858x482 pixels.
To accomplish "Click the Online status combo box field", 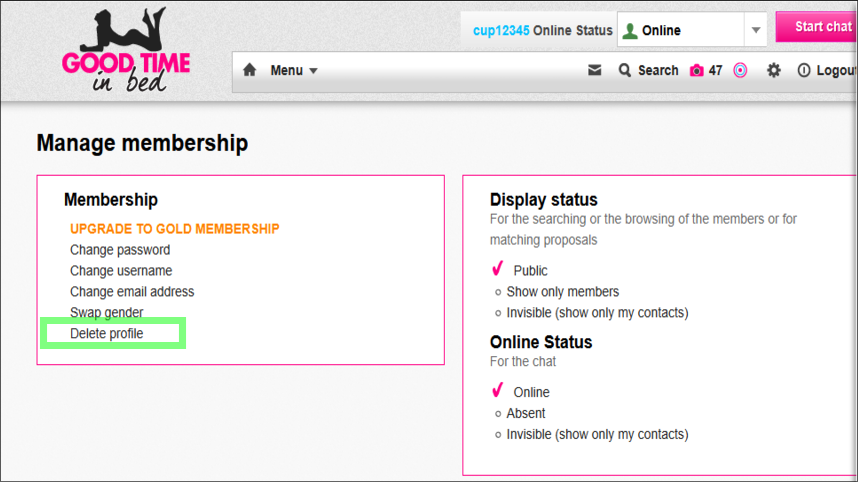I will pyautogui.click(x=680, y=30).
